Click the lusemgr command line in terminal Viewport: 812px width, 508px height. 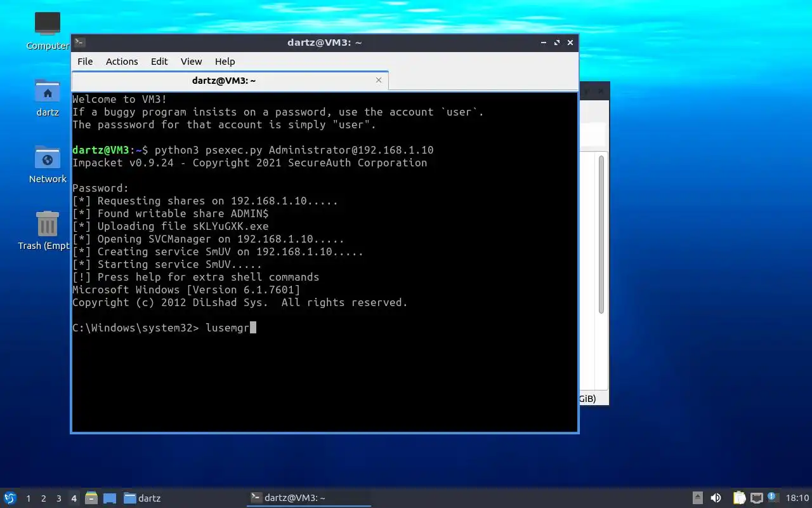(164, 328)
